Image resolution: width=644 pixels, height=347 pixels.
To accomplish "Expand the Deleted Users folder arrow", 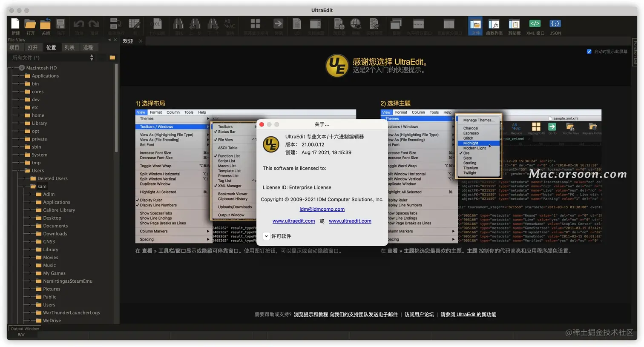I will pos(25,178).
